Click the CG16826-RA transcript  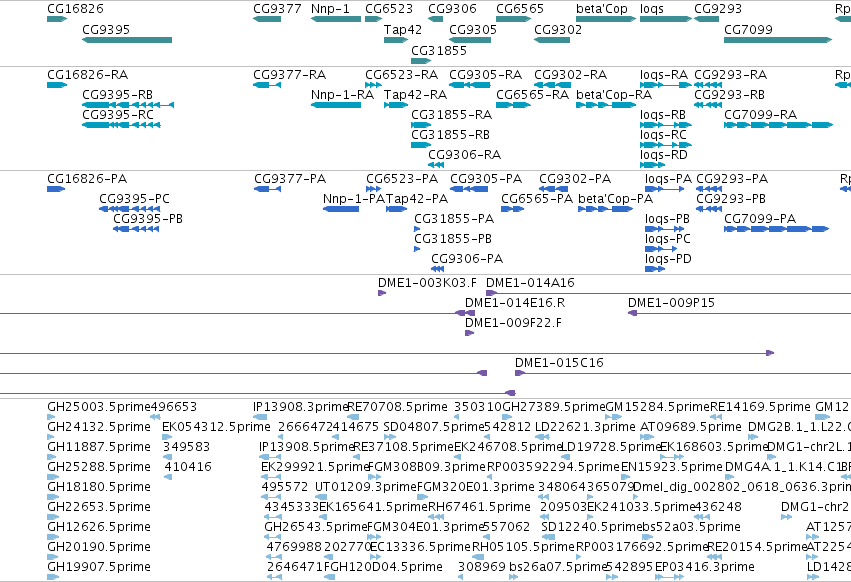click(57, 85)
